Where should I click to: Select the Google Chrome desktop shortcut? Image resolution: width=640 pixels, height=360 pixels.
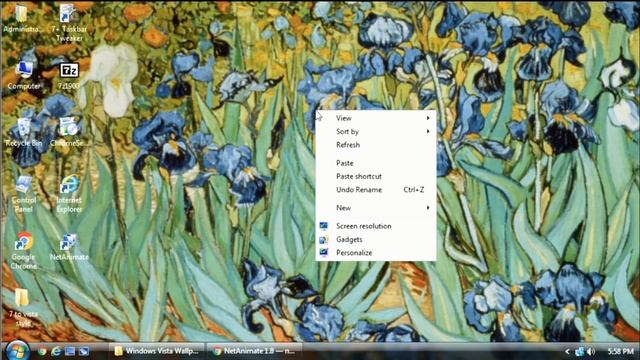coord(23,251)
